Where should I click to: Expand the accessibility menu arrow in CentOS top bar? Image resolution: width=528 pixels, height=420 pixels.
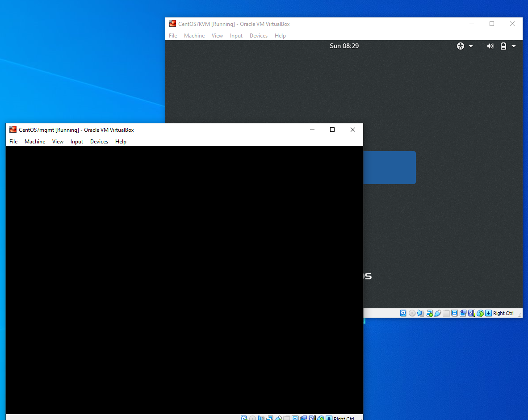click(471, 46)
